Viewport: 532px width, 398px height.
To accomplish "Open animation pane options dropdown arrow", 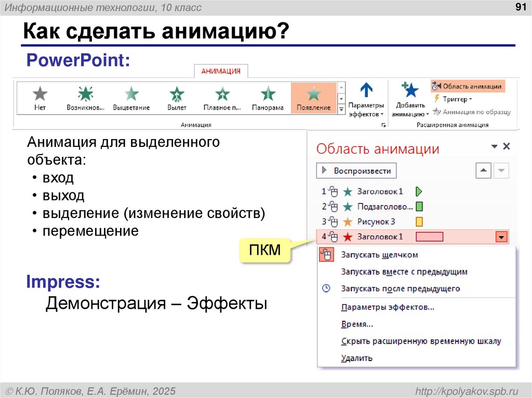I will pyautogui.click(x=495, y=146).
